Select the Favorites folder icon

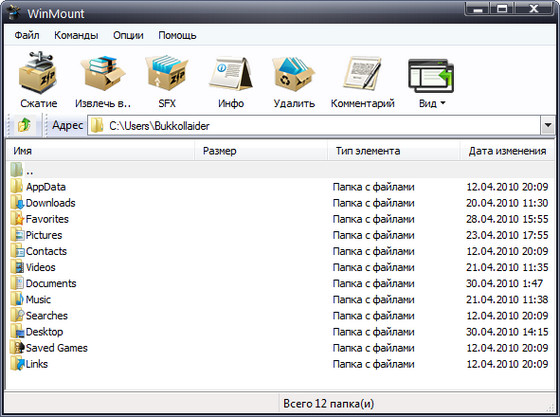(17, 218)
